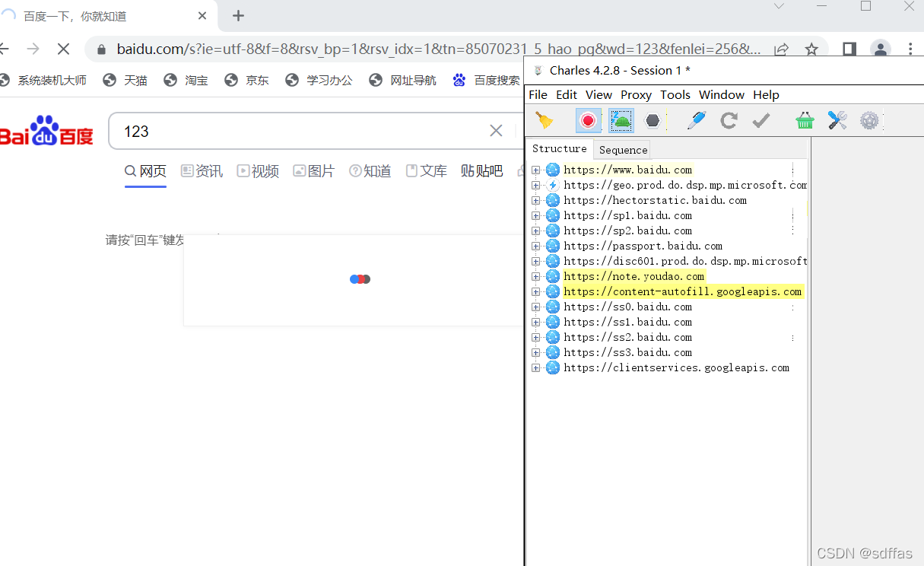Click the Validate checkmark icon in Charles
Image resolution: width=924 pixels, height=566 pixels.
pos(761,120)
